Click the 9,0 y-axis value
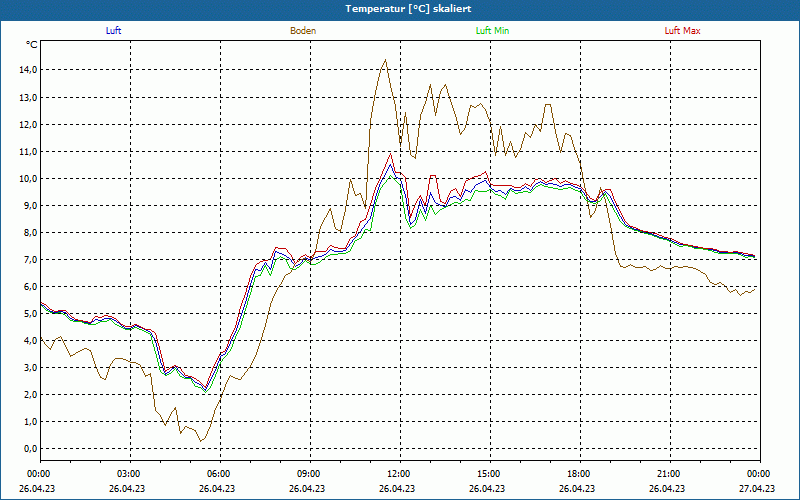Screen dimensions: 800x500 31,206
